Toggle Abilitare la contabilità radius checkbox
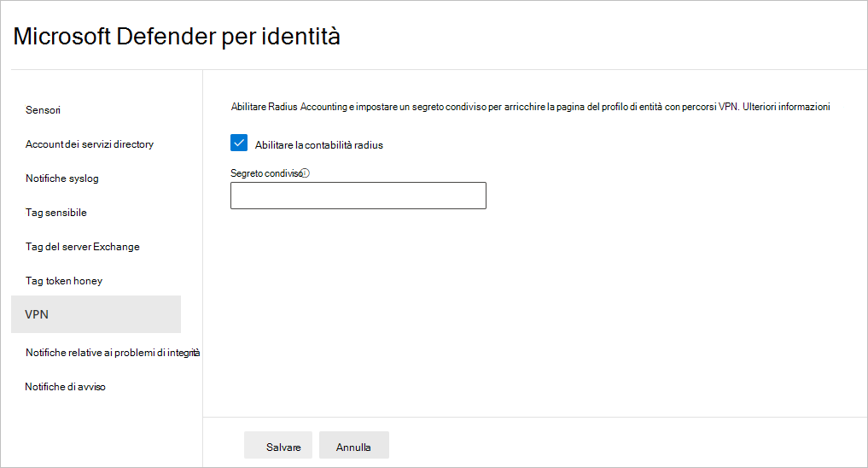The image size is (868, 468). [239, 143]
